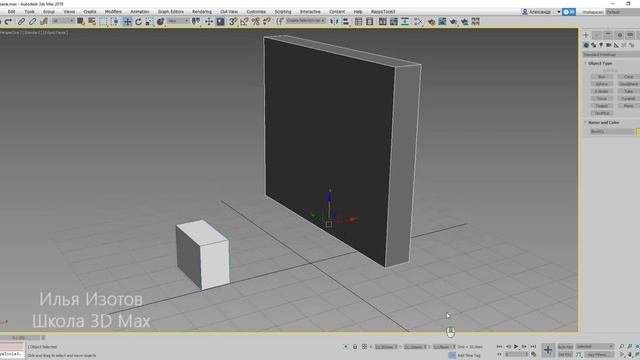
Task: Click Render Production teapot icon
Action: tap(453, 22)
